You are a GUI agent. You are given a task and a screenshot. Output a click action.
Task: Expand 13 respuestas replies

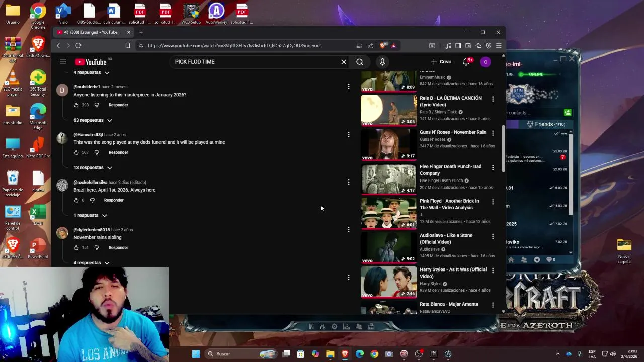tap(93, 168)
